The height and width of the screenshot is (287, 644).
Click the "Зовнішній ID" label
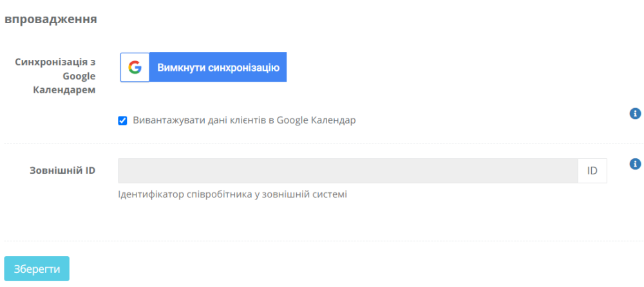[62, 171]
